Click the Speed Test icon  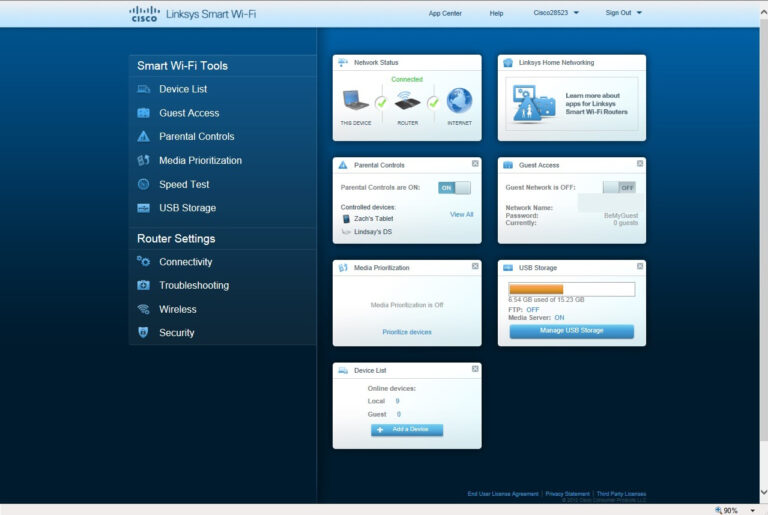143,185
